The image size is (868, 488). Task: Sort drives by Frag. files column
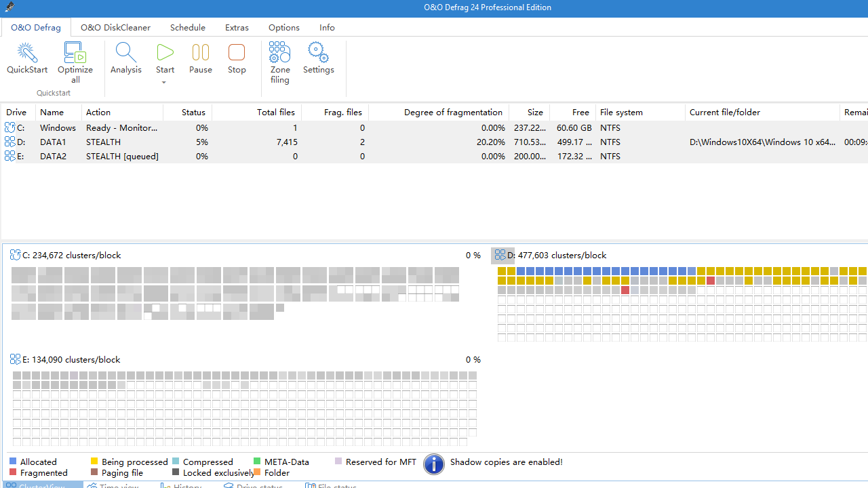342,113
